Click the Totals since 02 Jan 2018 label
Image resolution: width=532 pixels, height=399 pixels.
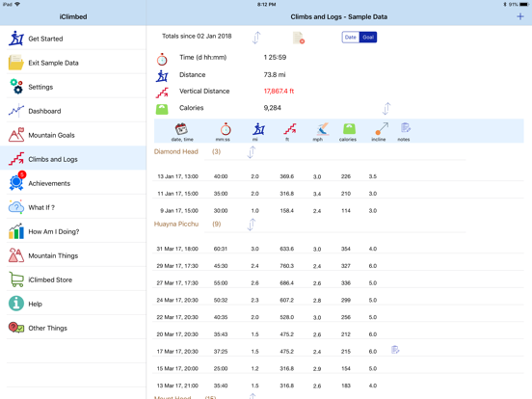point(197,36)
